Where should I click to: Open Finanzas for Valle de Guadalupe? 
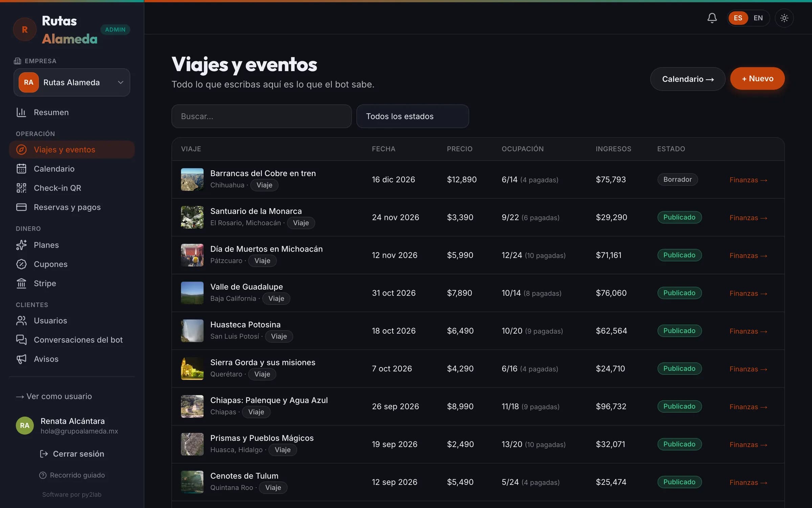748,293
